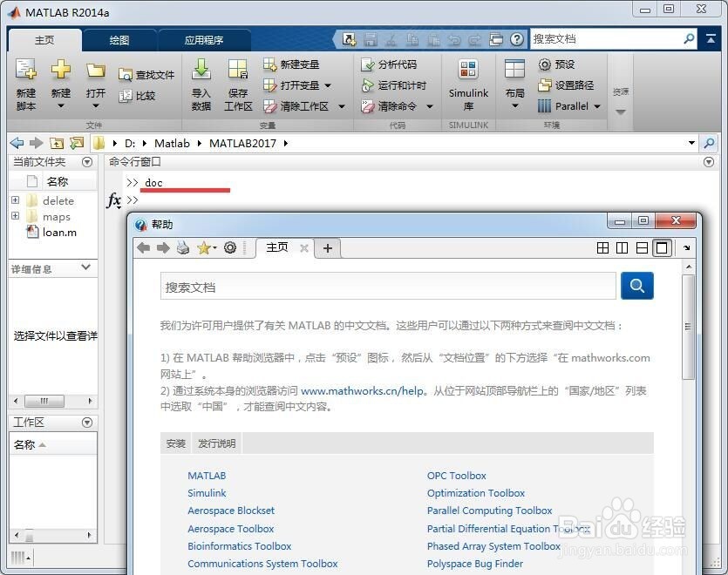Screen dimensions: 728x575
Task: Click the address bar search magnifier
Action: (x=709, y=143)
